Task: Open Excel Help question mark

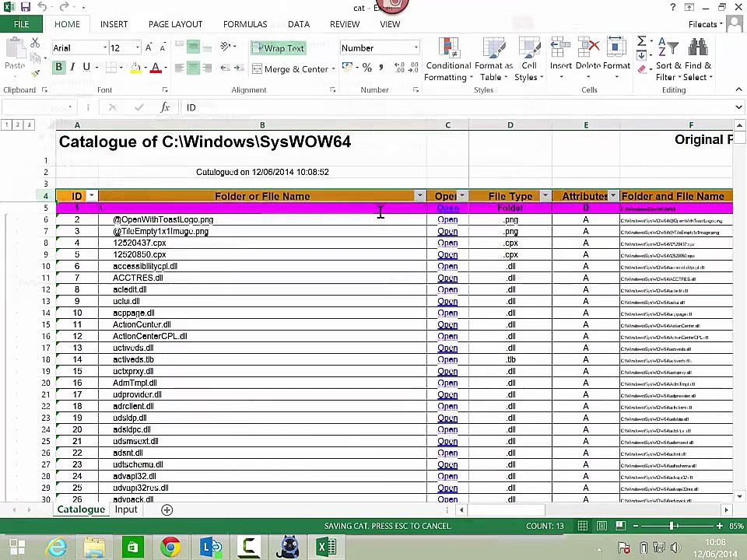Action: (x=672, y=7)
